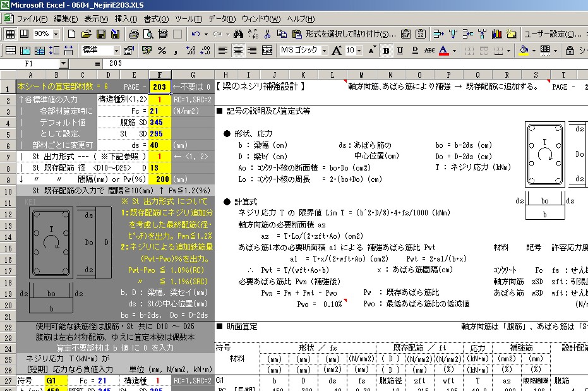This screenshot has height=391, width=588.
Task: Open the 編集(E) menu
Action: 66,19
